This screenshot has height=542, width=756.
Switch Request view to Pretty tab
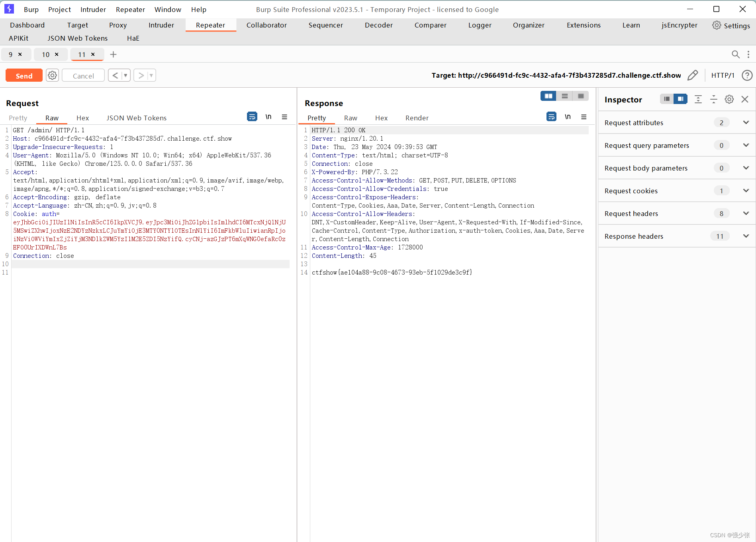click(x=18, y=118)
